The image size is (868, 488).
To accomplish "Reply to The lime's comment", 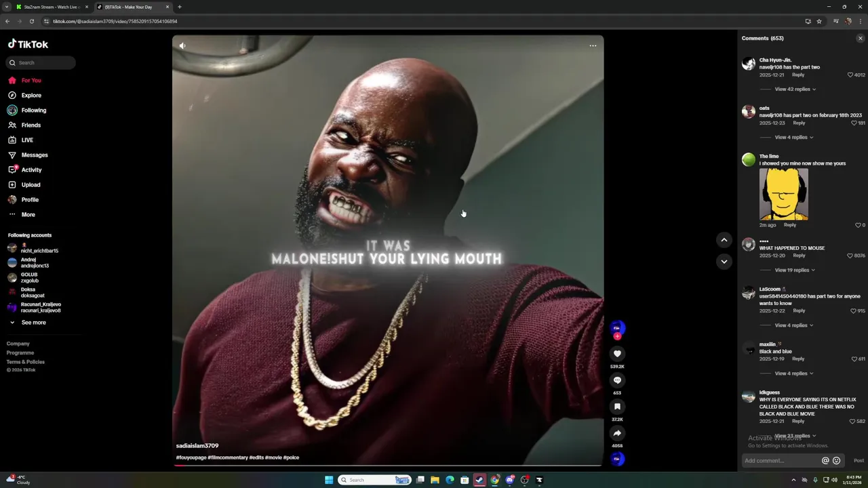I will [x=790, y=225].
